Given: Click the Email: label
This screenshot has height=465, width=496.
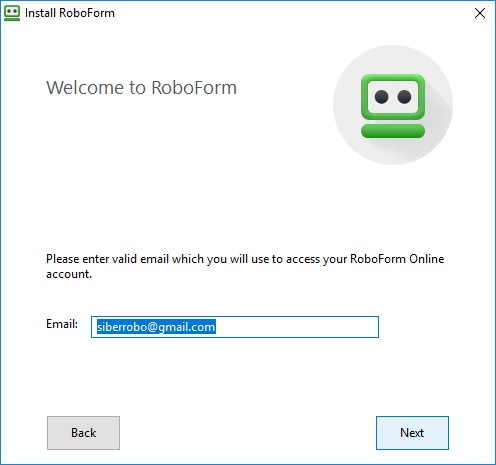Looking at the screenshot, I should (x=62, y=324).
